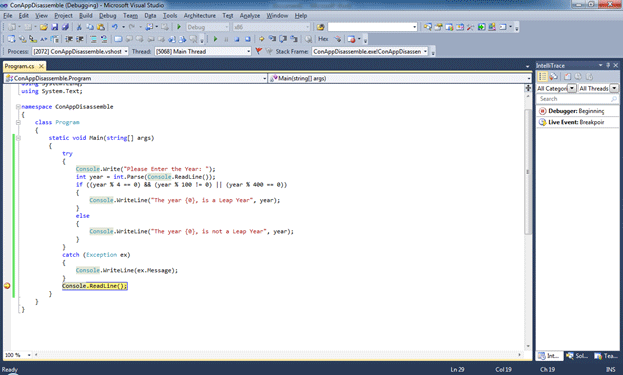The width and height of the screenshot is (623, 375).
Task: Click the Save All icon
Action: coord(65,27)
